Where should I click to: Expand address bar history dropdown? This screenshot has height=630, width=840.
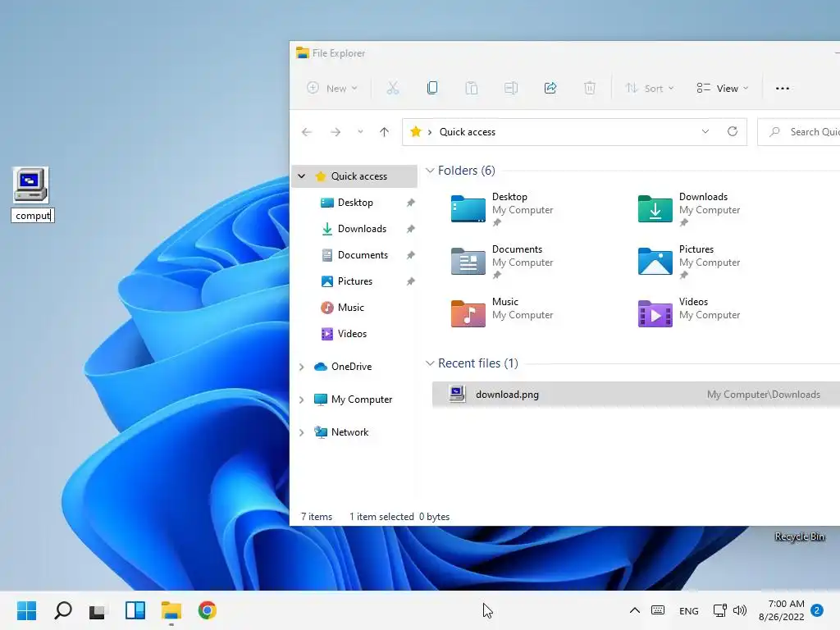705,132
